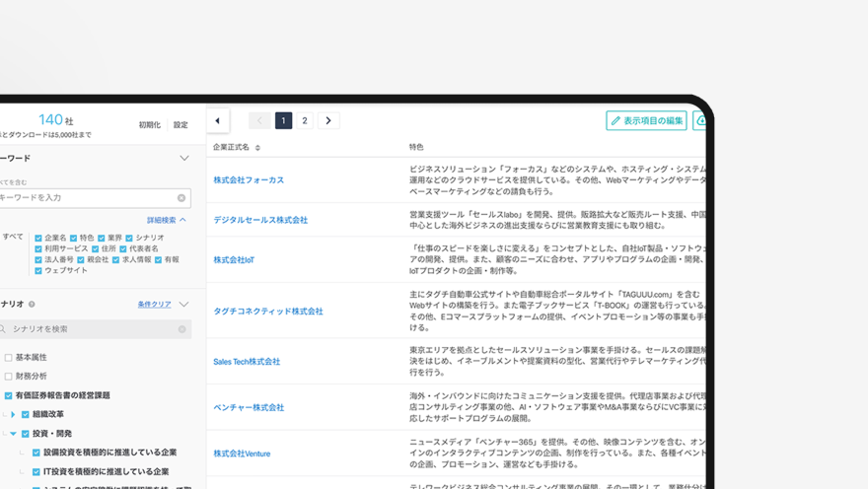Collapse the シナリオ section with its chevron
Image resolution: width=868 pixels, height=489 pixels.
(184, 305)
